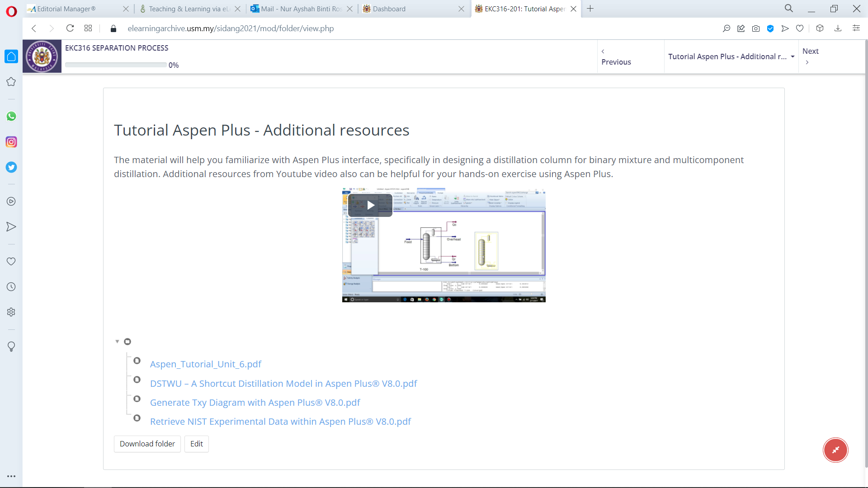Click the Opera settings gear icon

point(11,312)
